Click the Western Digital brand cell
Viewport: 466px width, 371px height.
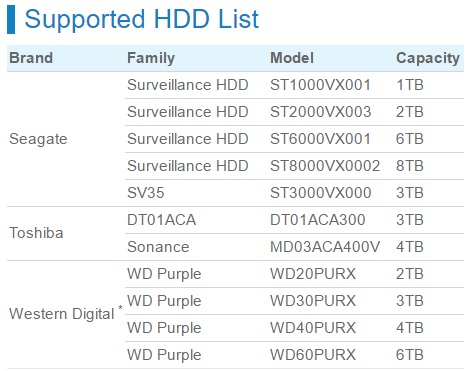pyautogui.click(x=62, y=314)
